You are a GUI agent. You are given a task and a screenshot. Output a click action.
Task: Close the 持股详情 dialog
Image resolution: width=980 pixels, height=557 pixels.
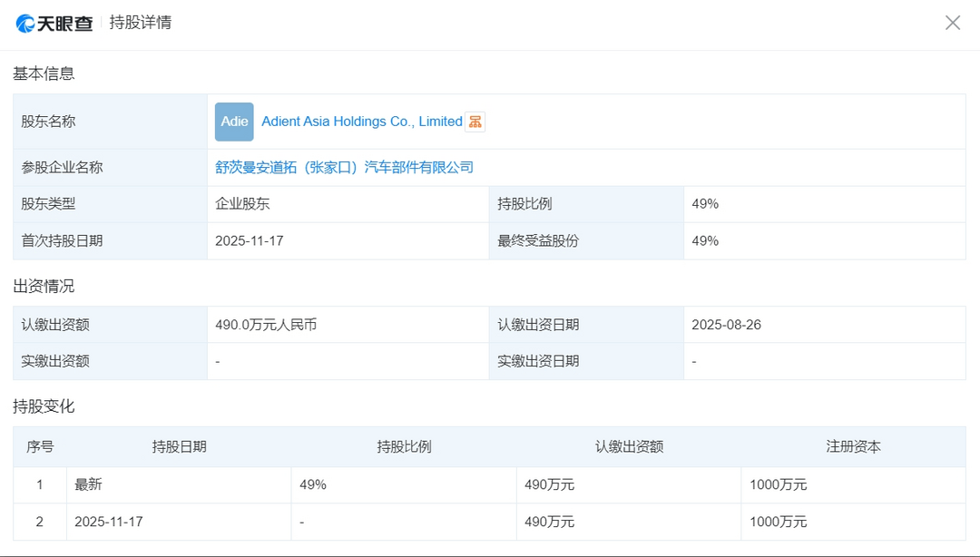953,22
